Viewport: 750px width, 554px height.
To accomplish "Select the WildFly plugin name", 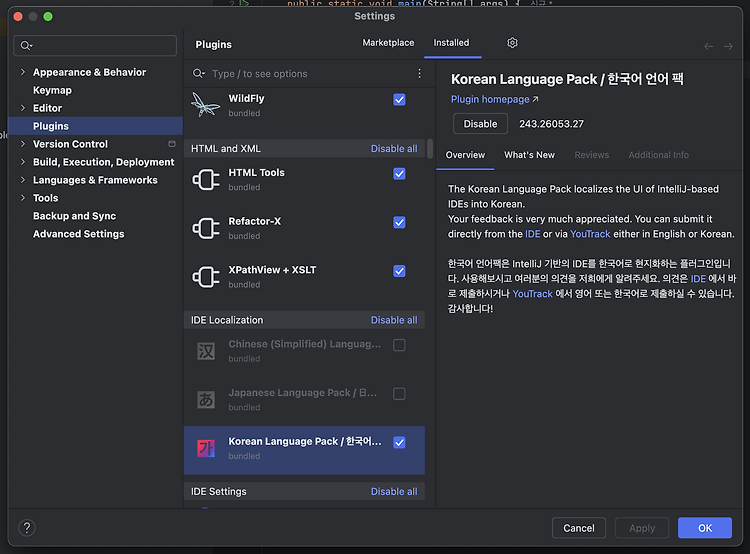I will pos(246,99).
